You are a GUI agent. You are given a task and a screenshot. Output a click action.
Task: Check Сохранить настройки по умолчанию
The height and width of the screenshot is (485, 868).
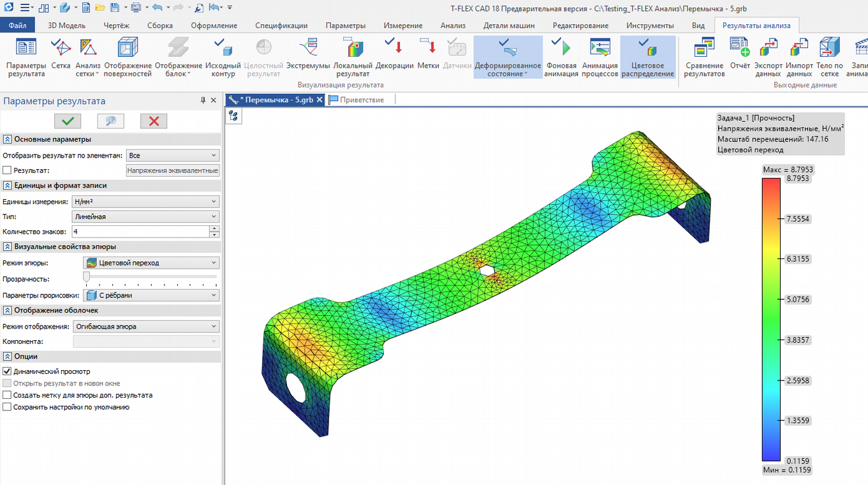[x=7, y=407]
